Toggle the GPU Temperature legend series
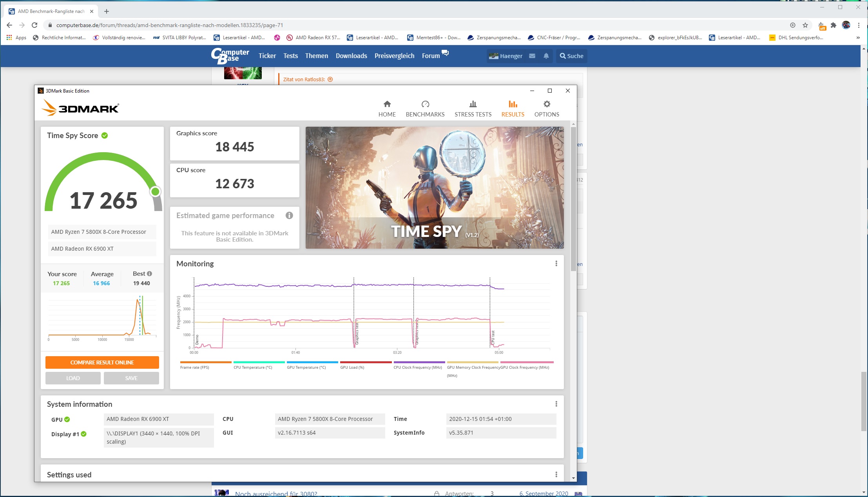This screenshot has width=868, height=497. [306, 367]
